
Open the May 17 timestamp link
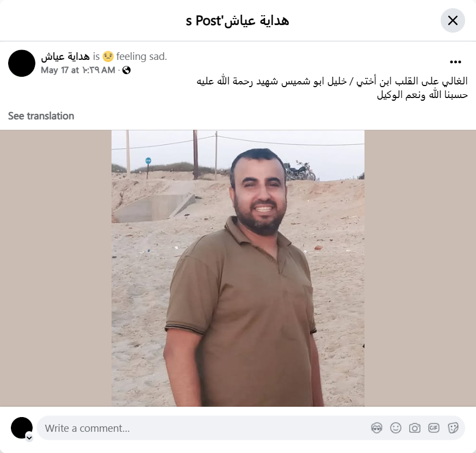tap(78, 70)
